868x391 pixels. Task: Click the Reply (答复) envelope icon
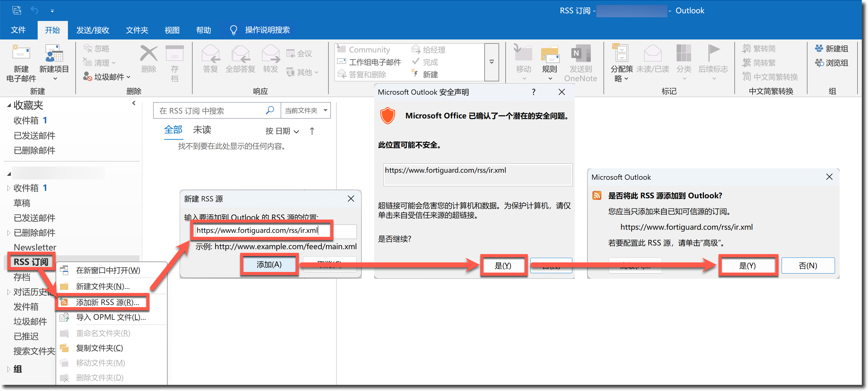point(211,54)
